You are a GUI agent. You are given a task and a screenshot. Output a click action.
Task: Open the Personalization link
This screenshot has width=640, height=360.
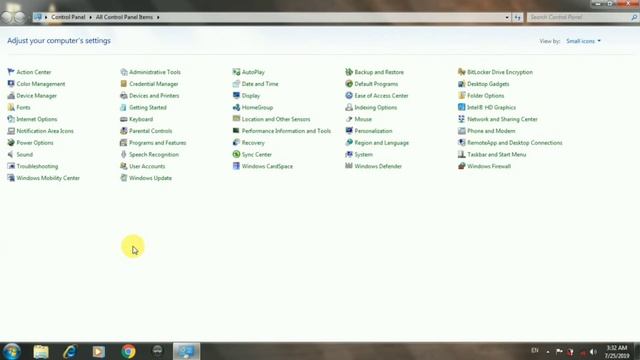point(373,131)
